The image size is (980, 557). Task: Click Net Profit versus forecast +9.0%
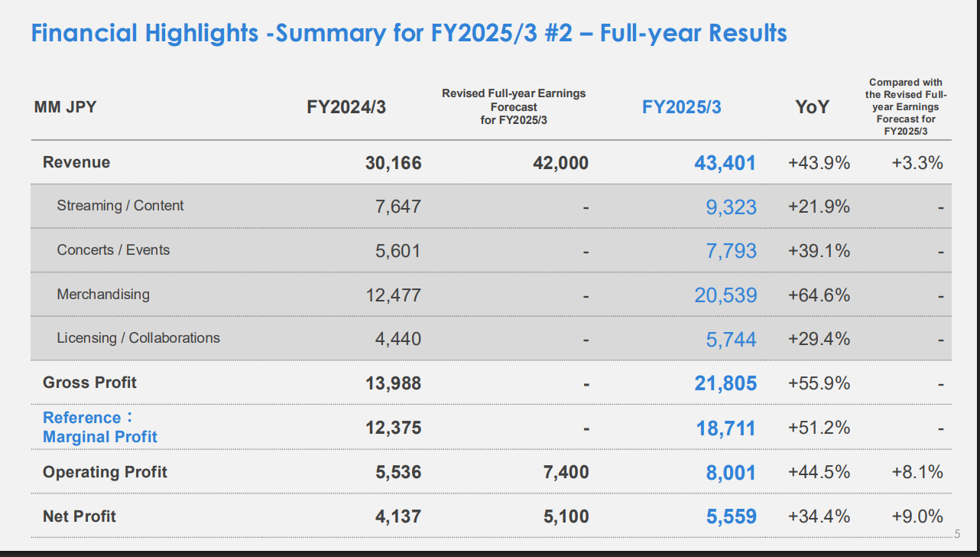pyautogui.click(x=917, y=516)
